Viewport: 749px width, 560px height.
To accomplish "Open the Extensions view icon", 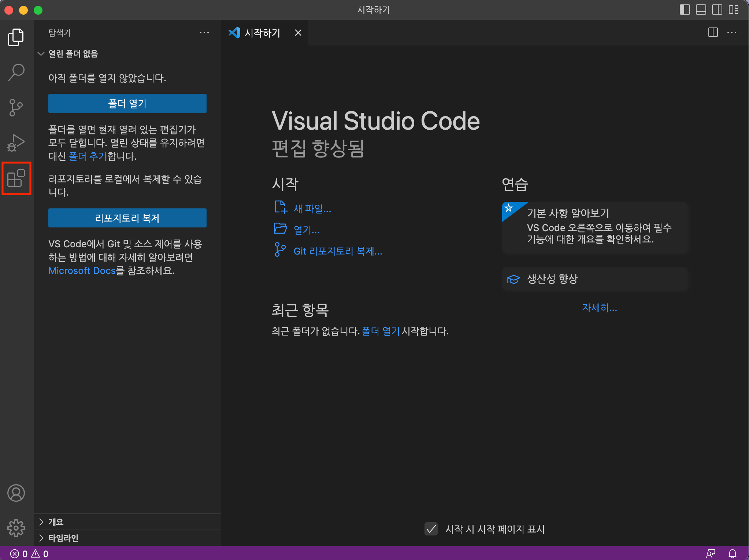I will point(16,178).
